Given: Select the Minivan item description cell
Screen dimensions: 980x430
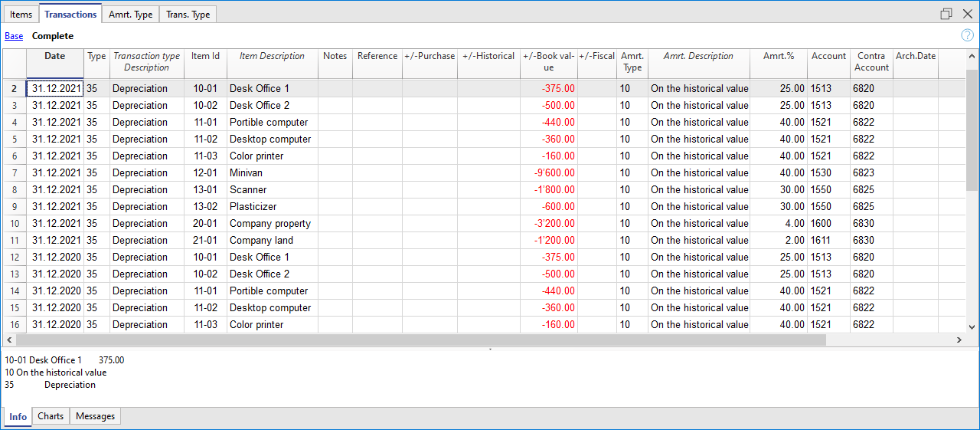Looking at the screenshot, I should 272,172.
